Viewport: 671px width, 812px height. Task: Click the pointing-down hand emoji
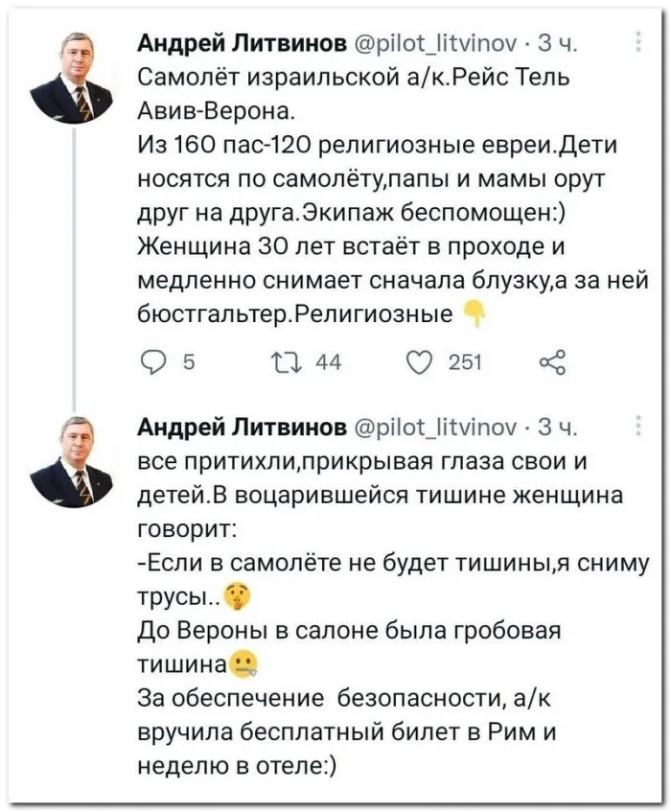point(474,313)
